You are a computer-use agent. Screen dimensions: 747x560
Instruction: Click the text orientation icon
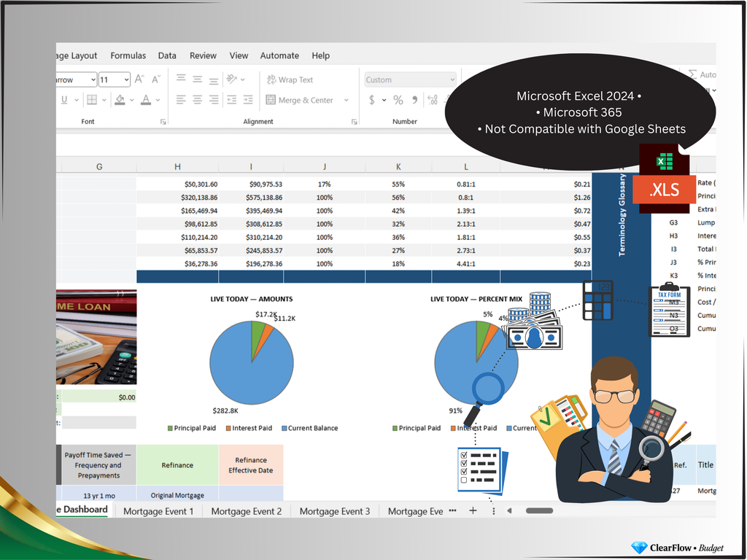[232, 79]
